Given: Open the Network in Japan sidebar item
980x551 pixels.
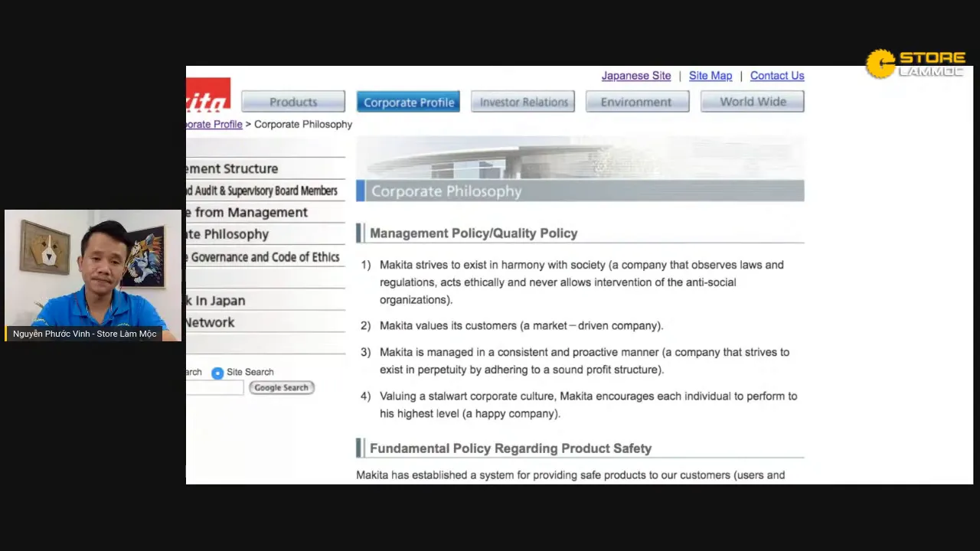Looking at the screenshot, I should coord(265,300).
